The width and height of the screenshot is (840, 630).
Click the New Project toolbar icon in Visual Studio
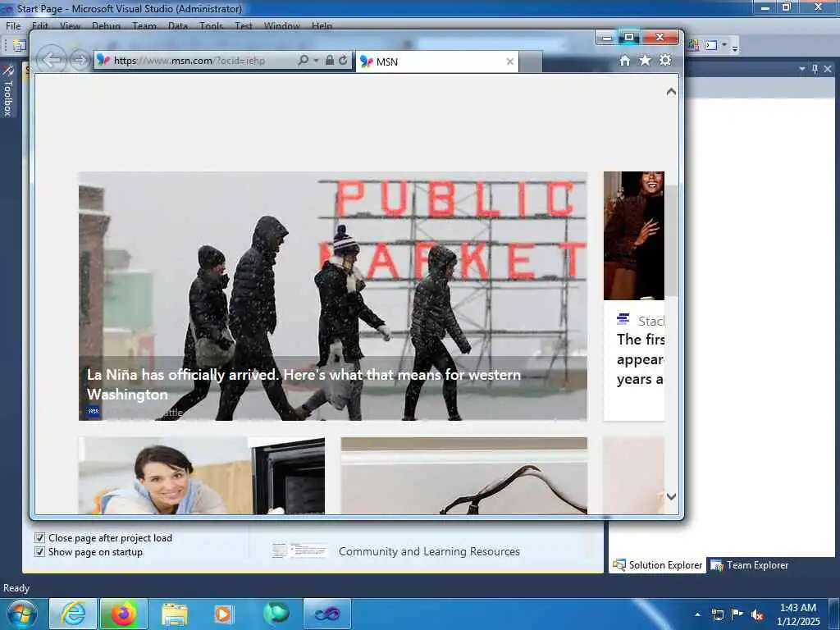[20, 46]
